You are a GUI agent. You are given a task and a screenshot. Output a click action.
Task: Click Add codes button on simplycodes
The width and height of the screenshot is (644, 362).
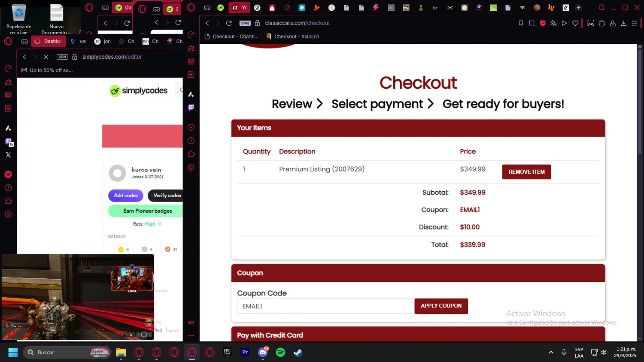coord(126,196)
